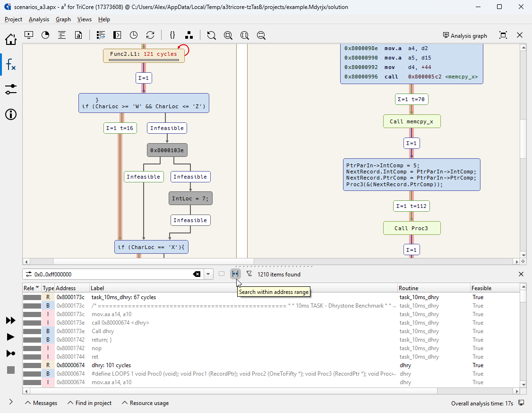Click the address range search input field

click(112, 274)
